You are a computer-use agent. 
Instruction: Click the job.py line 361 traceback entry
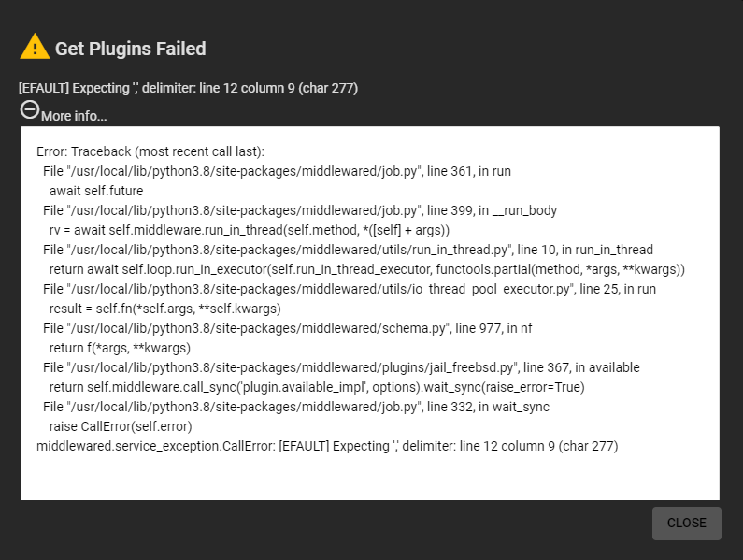[277, 171]
